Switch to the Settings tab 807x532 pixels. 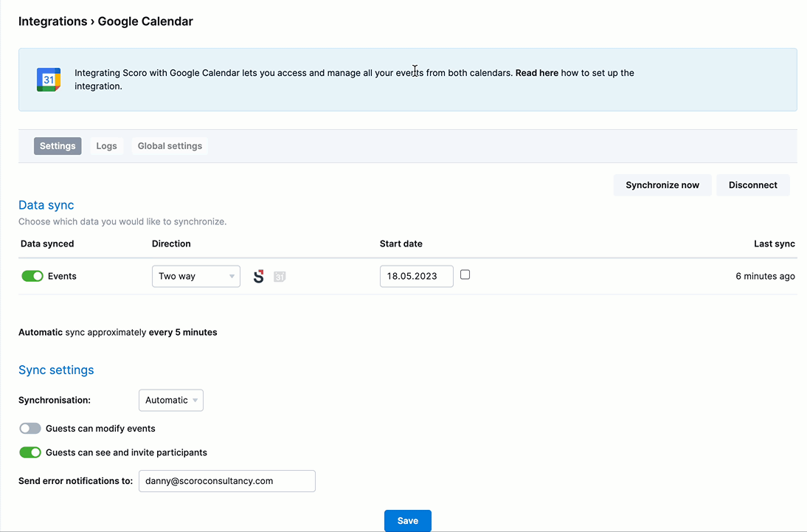click(x=58, y=146)
